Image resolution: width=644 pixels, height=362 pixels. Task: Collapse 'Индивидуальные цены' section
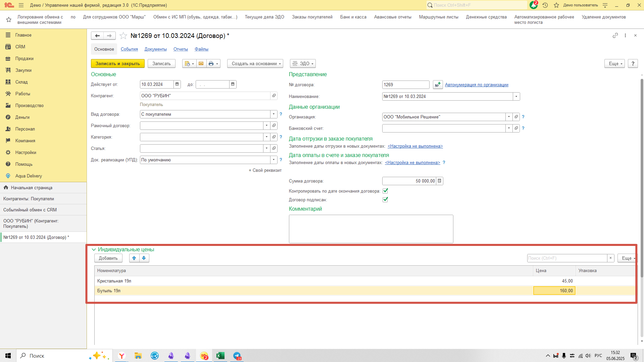coord(94,250)
